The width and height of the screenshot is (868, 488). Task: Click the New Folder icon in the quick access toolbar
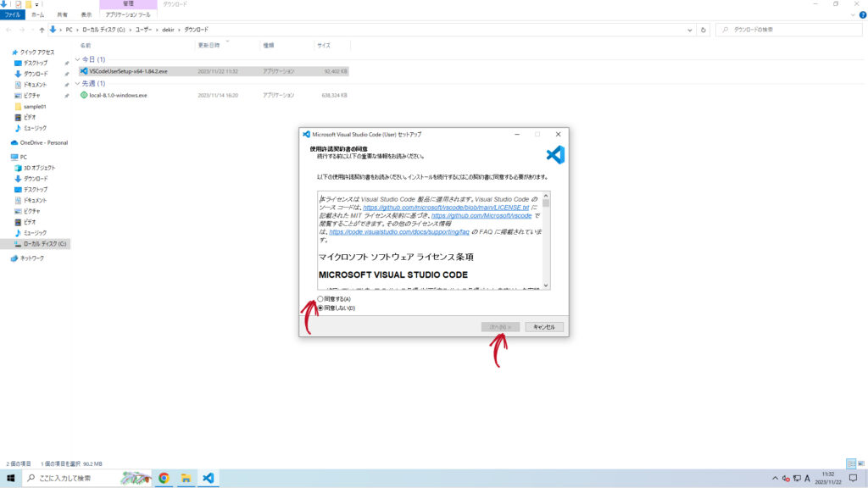tap(28, 4)
